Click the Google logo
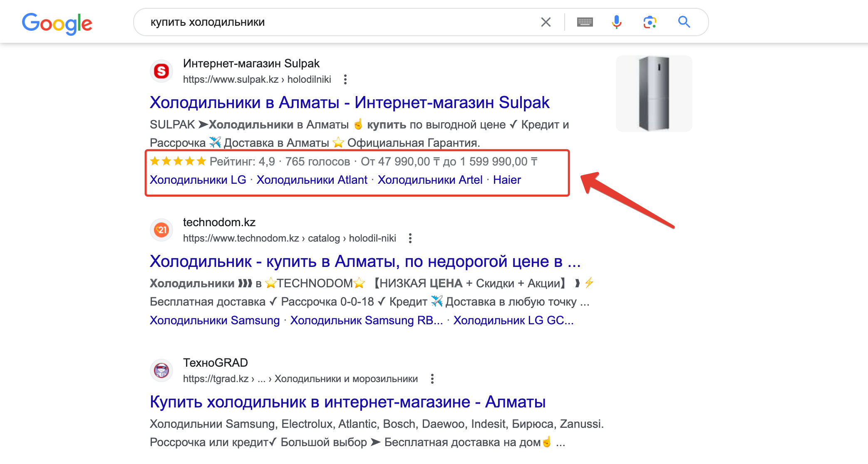 (x=57, y=23)
